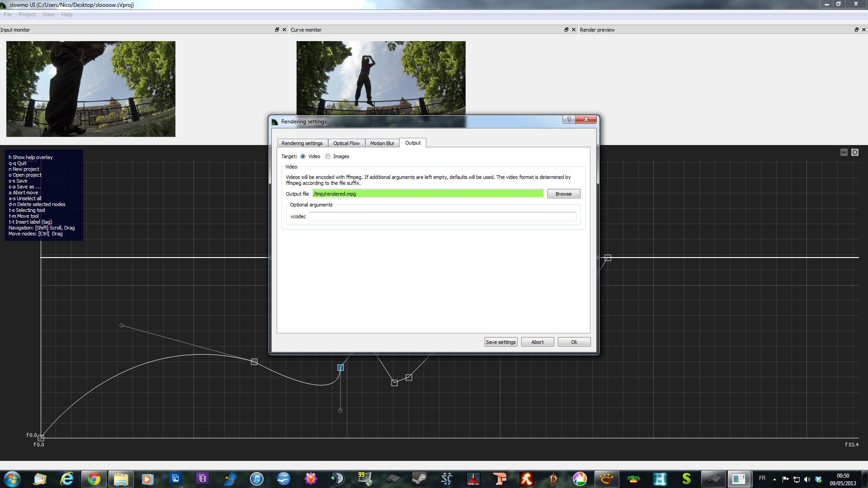The width and height of the screenshot is (868, 488).
Task: Undock the Input monitor panel
Action: [277, 30]
